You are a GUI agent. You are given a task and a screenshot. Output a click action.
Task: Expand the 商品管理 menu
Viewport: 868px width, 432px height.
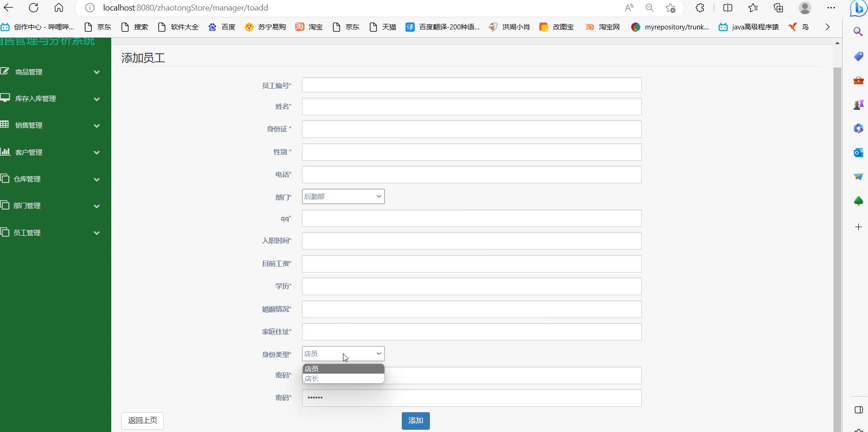[51, 72]
